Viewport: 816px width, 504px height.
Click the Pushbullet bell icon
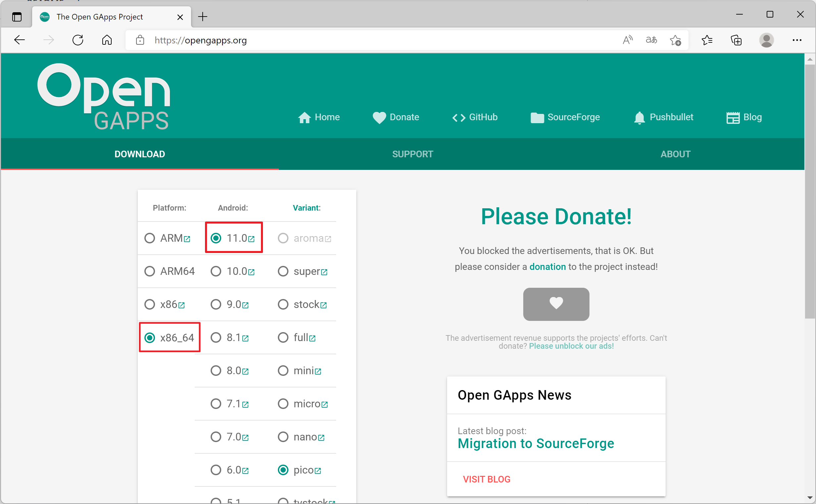click(639, 117)
